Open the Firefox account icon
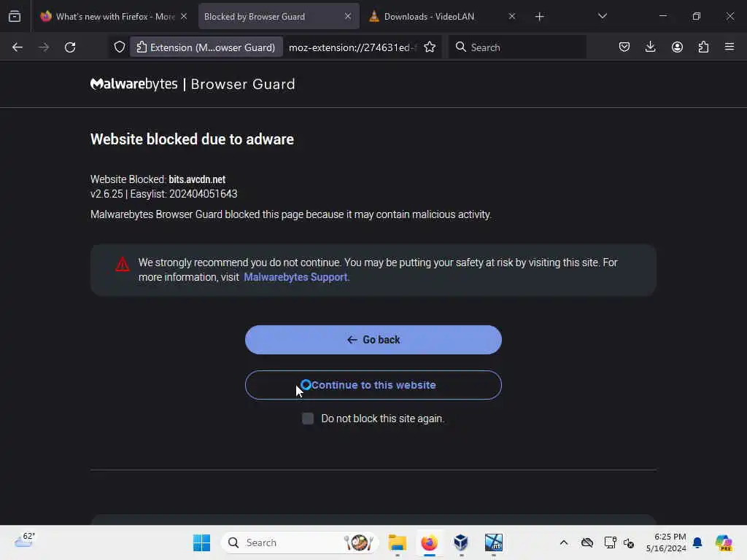The width and height of the screenshot is (747, 560). click(x=677, y=47)
